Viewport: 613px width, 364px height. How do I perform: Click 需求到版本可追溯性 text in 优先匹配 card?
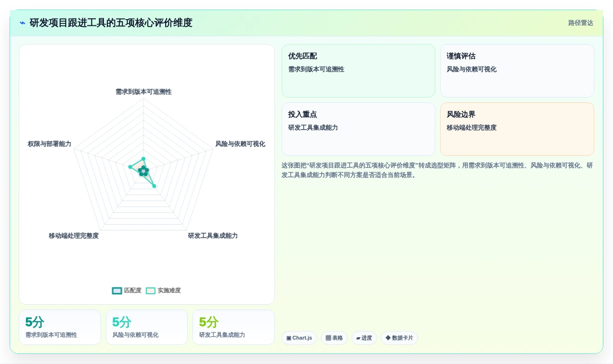coord(316,69)
